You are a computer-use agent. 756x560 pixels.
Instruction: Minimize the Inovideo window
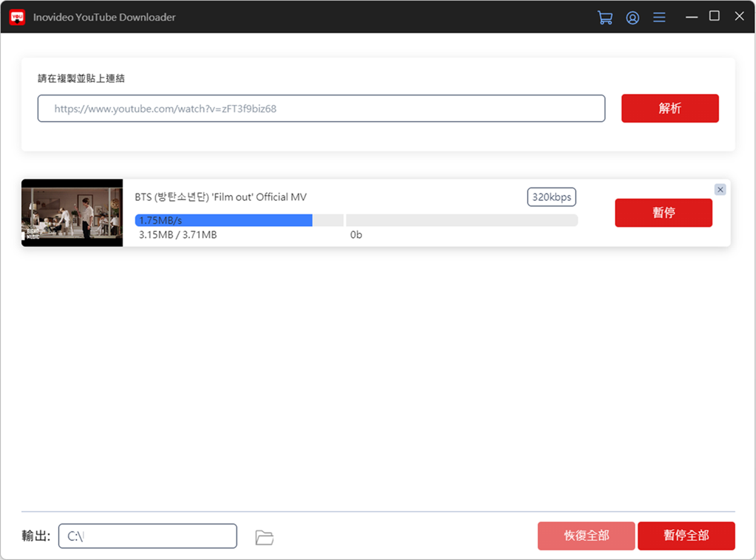pos(692,17)
